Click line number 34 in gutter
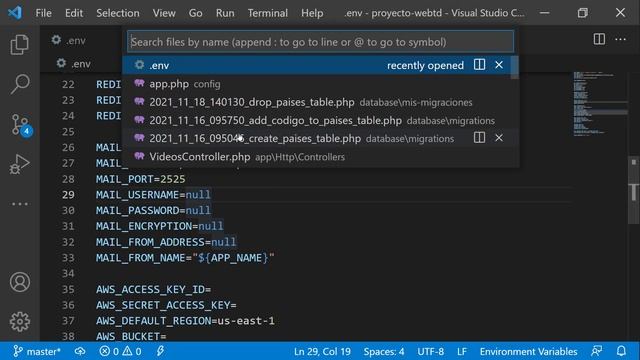 68,273
